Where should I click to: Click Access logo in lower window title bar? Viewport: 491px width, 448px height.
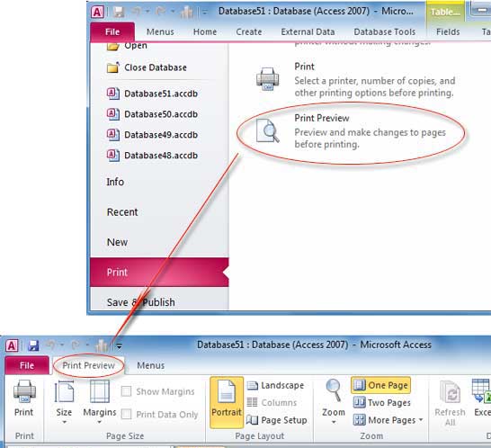point(12,345)
